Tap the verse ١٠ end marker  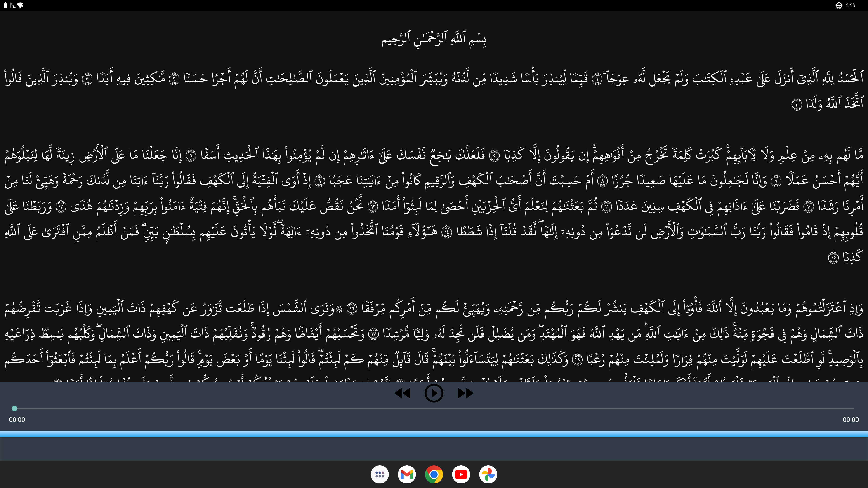click(809, 207)
